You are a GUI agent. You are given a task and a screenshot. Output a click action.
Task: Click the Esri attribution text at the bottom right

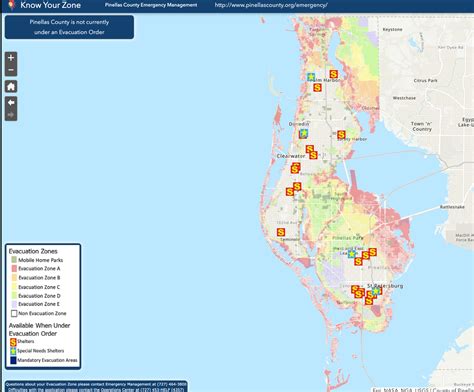423,389
